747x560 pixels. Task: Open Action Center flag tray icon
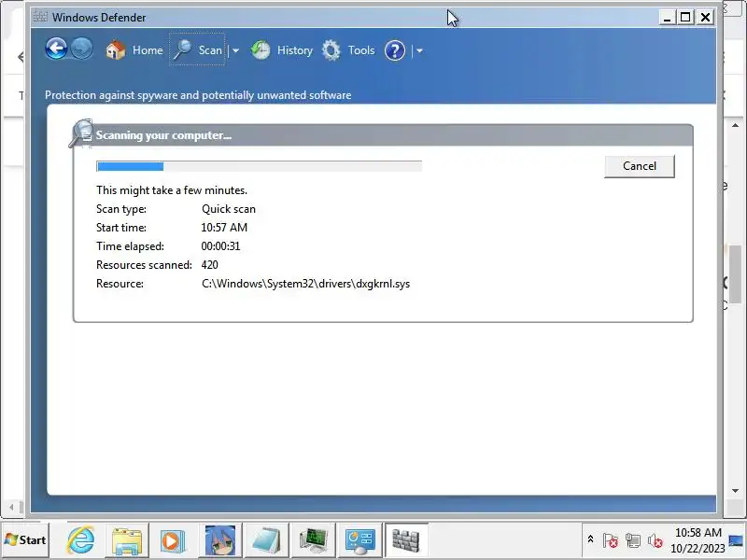(x=610, y=540)
